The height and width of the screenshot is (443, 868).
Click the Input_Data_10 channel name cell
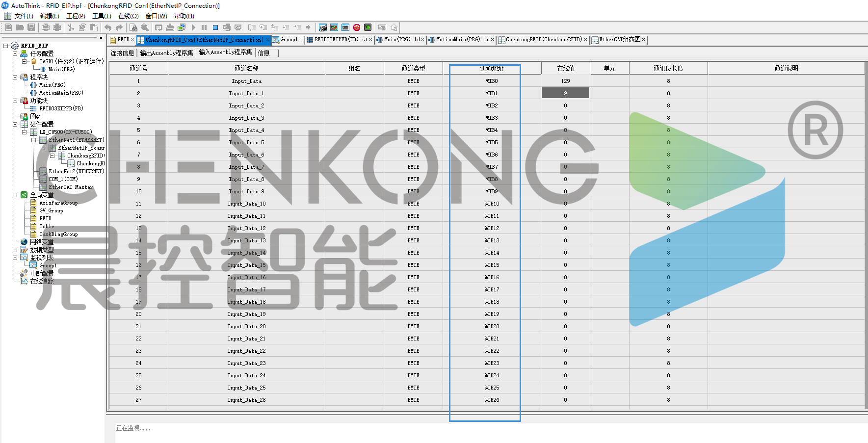[x=246, y=204]
